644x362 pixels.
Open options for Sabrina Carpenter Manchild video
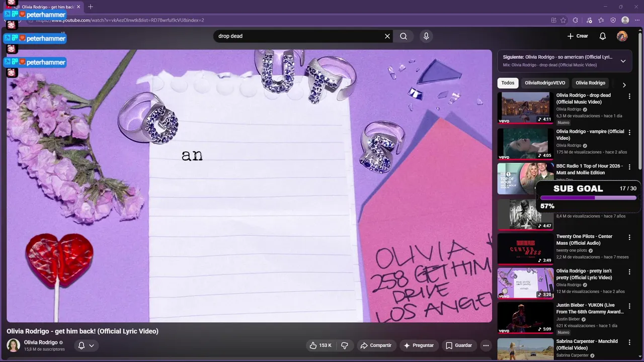tap(629, 342)
